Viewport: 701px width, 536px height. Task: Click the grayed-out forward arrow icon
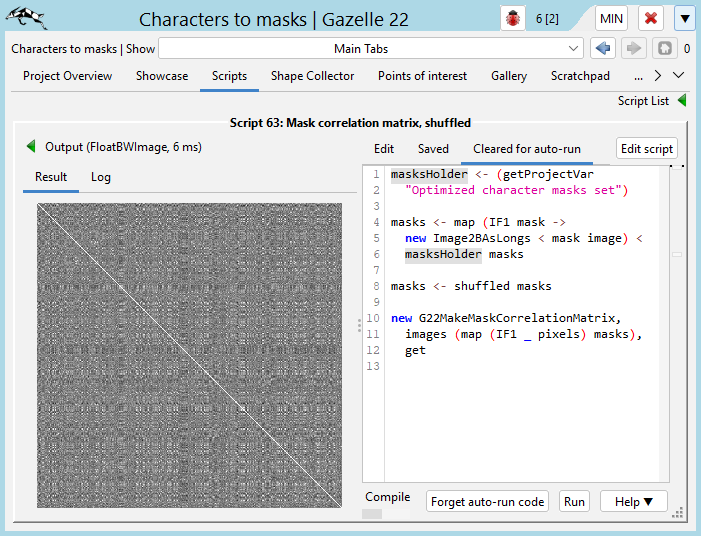point(633,48)
